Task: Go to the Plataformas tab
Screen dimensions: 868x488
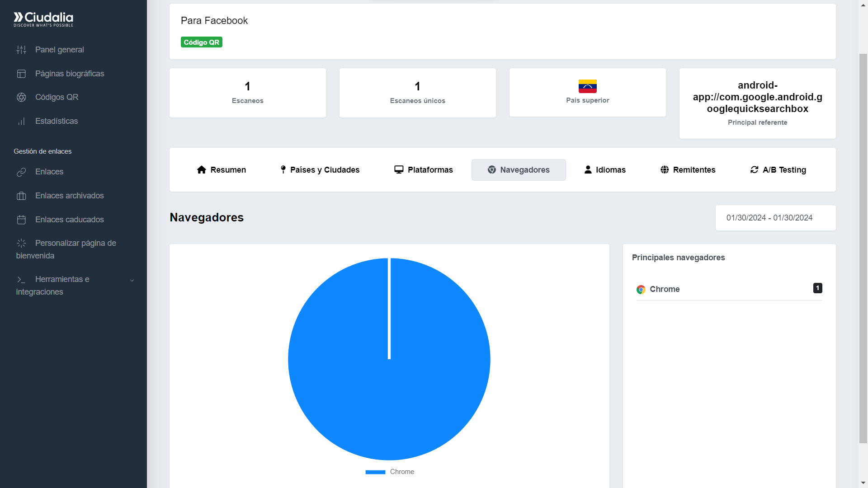Action: [x=424, y=170]
